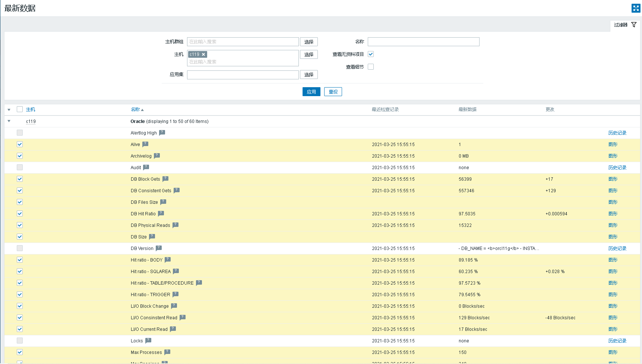
Task: Open 图形 graph for Alive
Action: tap(613, 145)
